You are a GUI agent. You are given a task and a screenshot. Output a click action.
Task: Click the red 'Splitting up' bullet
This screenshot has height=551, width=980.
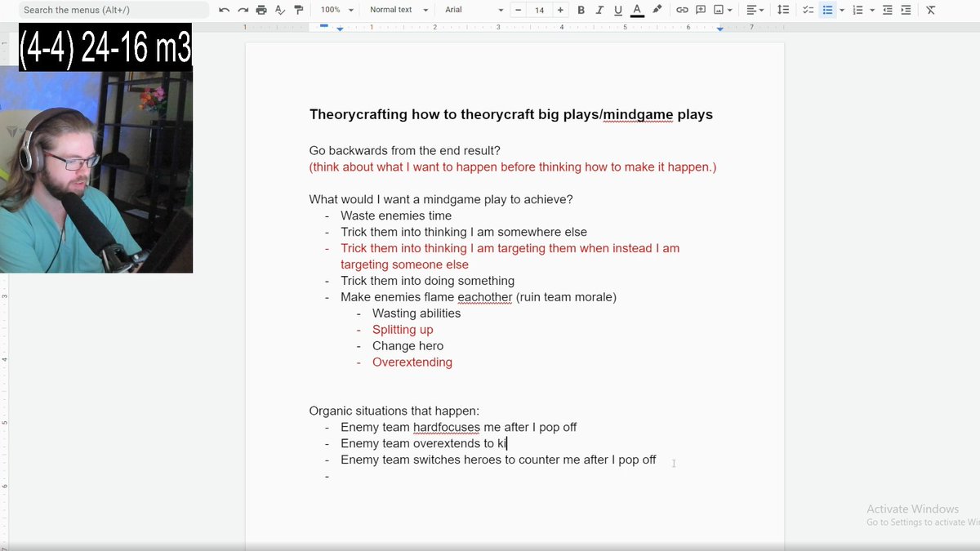pyautogui.click(x=403, y=330)
